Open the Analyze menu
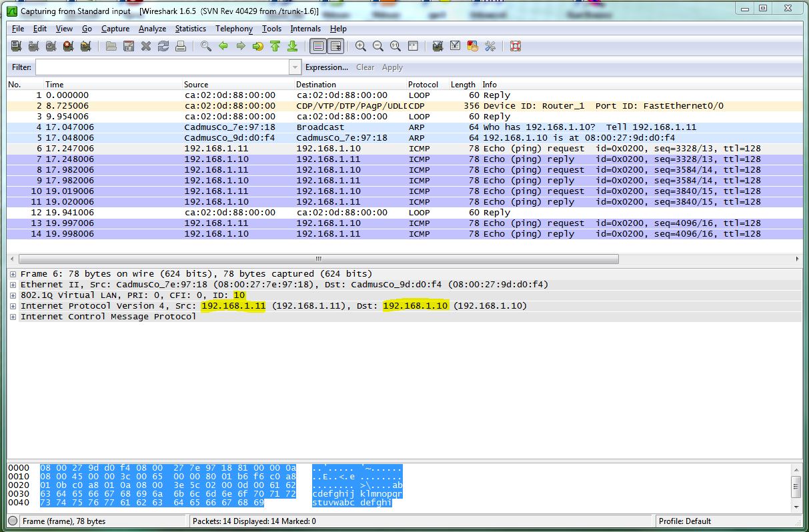 [152, 29]
